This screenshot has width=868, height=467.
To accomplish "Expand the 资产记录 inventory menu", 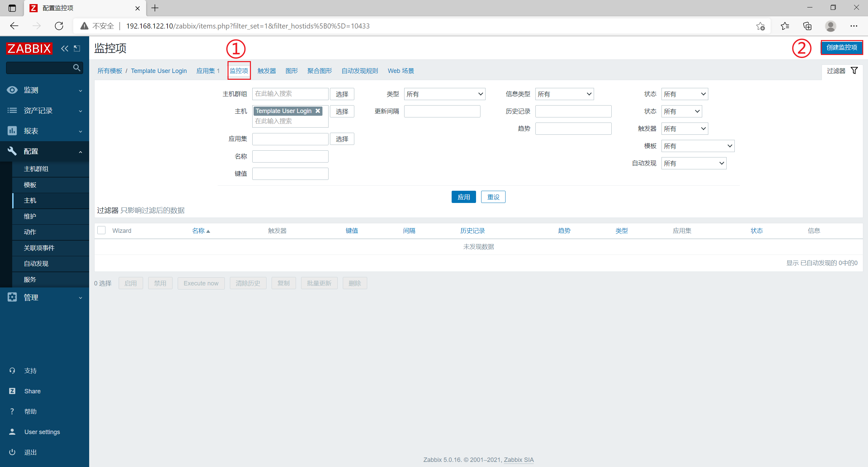I will pyautogui.click(x=44, y=110).
